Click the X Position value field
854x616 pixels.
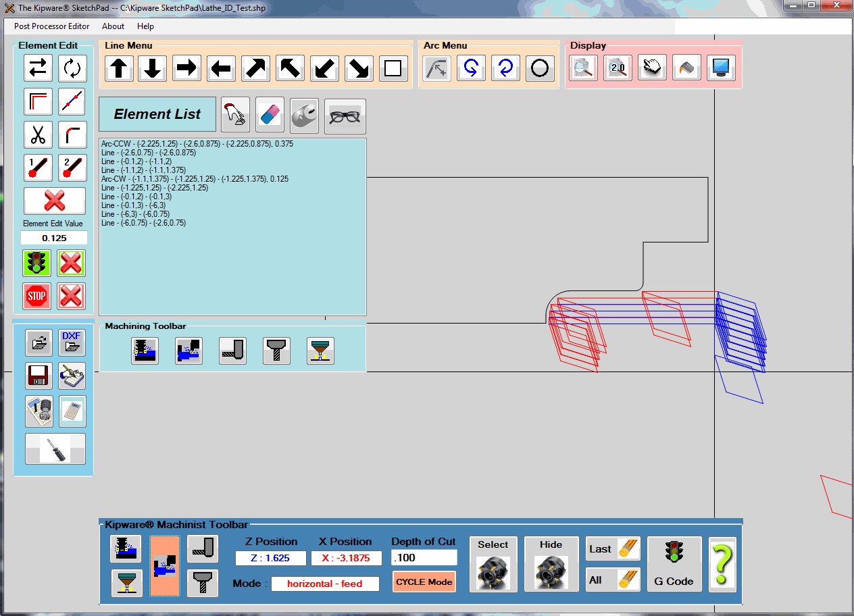click(347, 559)
